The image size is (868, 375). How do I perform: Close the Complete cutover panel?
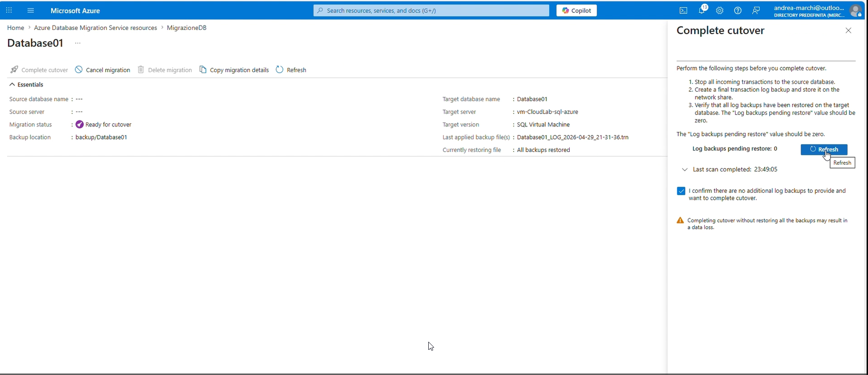click(x=848, y=30)
